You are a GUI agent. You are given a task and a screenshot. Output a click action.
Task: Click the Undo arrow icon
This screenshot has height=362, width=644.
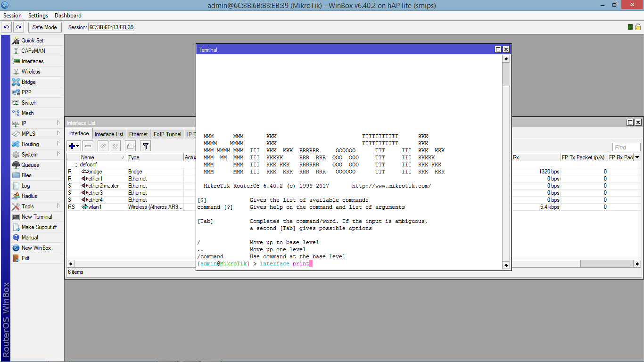(7, 27)
